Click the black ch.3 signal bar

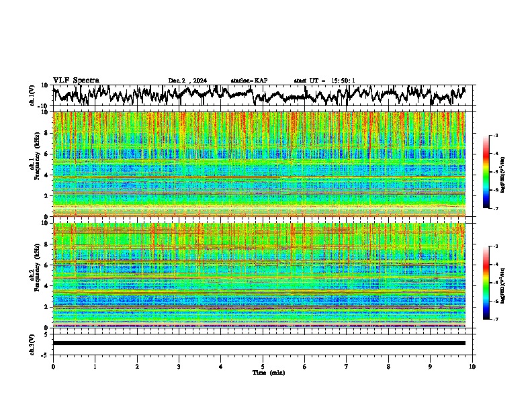pos(259,343)
